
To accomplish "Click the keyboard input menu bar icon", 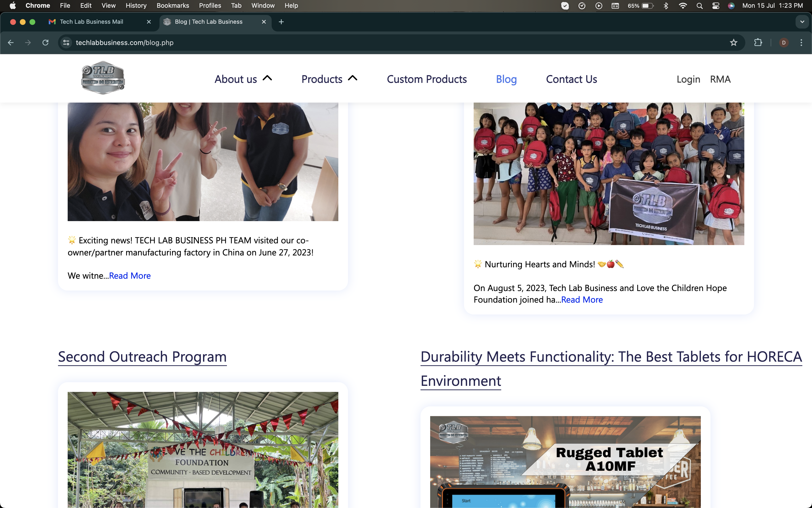I will point(615,6).
